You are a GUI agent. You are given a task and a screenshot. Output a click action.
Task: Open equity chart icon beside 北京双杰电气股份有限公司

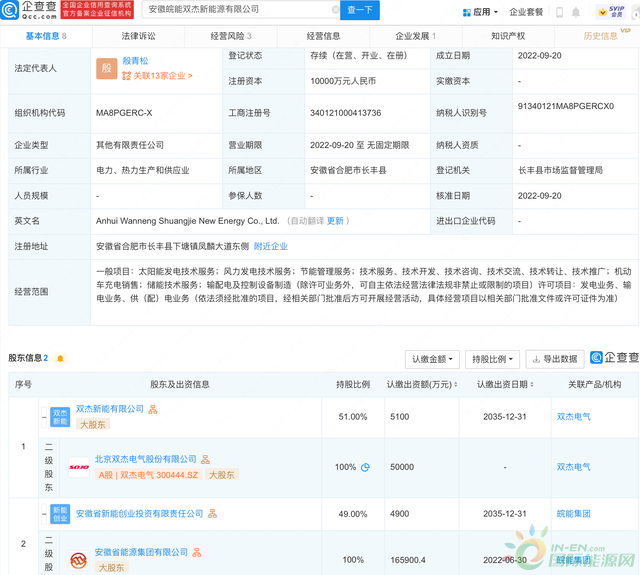(205, 460)
